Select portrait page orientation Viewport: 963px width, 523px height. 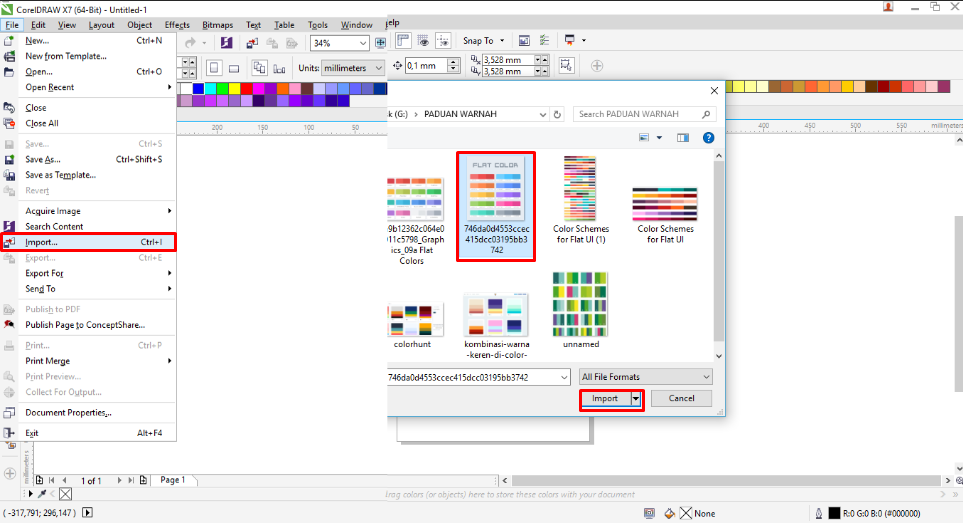214,68
